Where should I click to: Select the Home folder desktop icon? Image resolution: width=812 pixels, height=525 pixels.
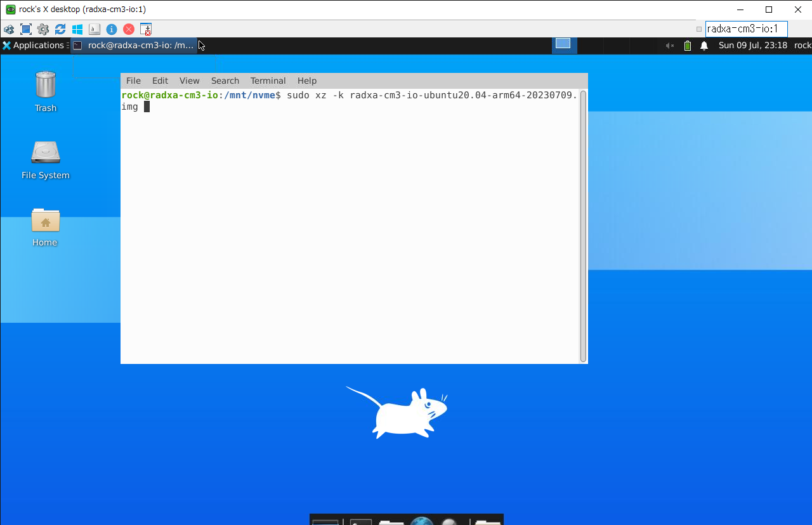[x=45, y=227]
